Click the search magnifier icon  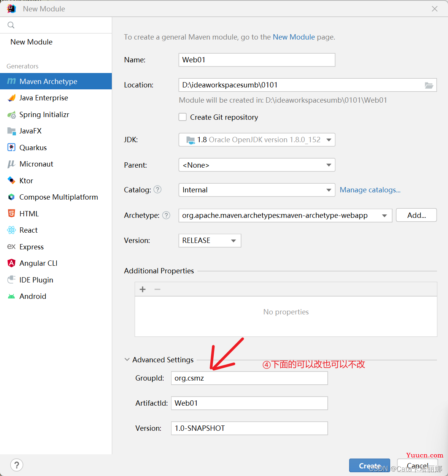coord(11,25)
